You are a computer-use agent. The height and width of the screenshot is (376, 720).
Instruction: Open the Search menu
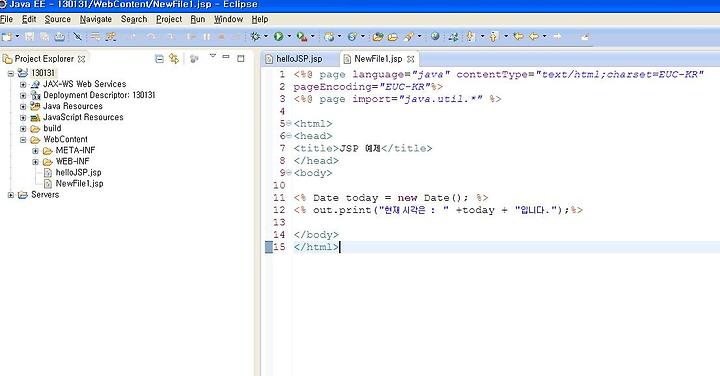click(x=134, y=19)
